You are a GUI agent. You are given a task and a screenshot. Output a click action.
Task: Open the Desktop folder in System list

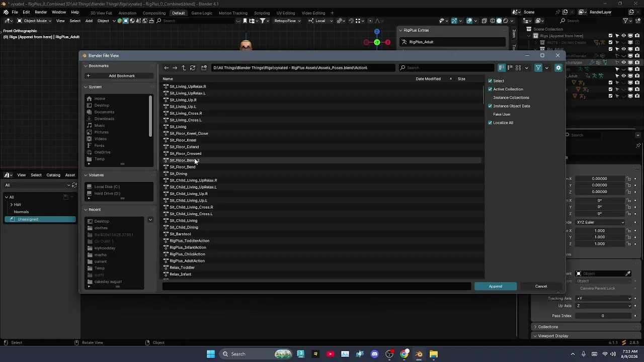(x=102, y=106)
